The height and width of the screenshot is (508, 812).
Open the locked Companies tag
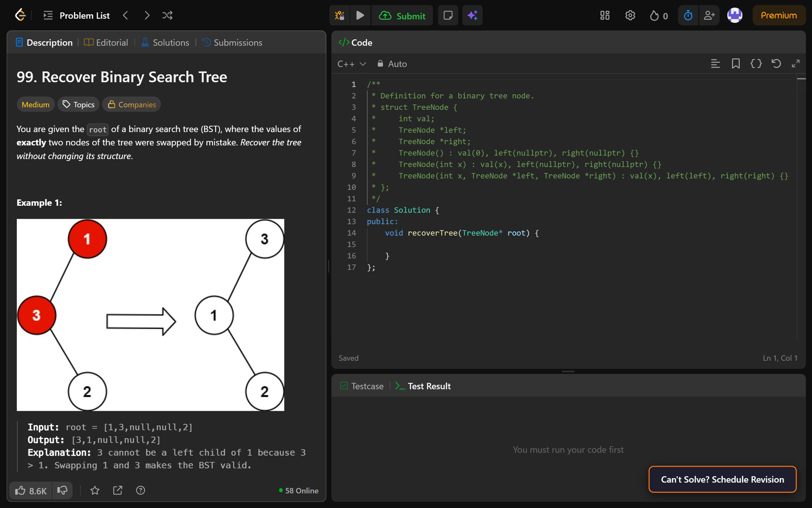(x=132, y=104)
